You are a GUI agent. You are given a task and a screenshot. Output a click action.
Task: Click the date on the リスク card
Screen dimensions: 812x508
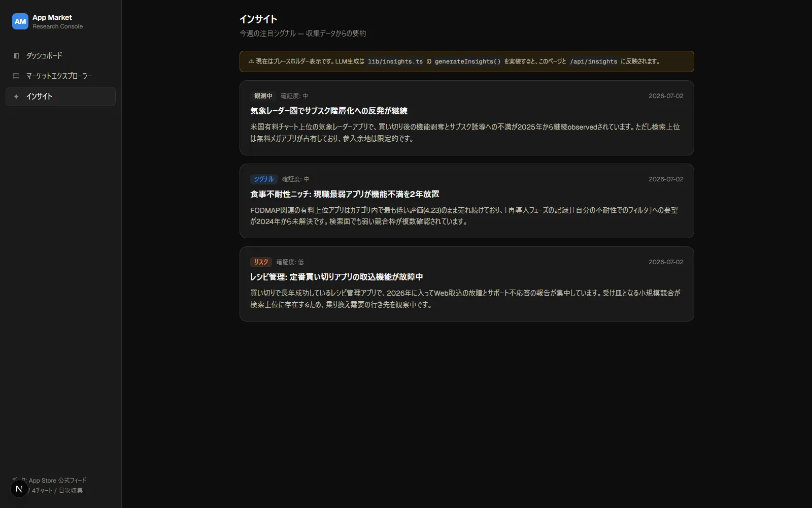coord(666,262)
